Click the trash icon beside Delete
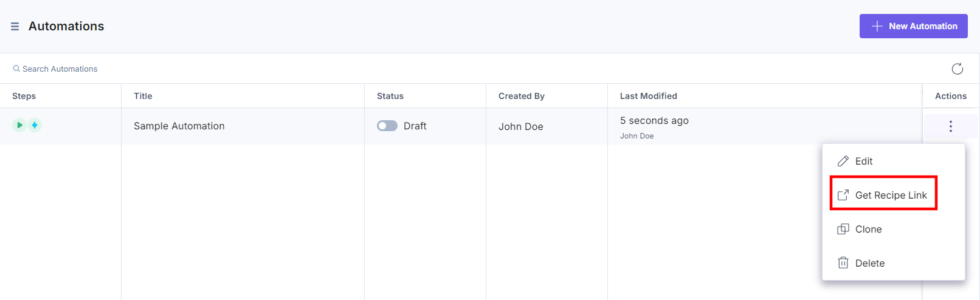Viewport: 980px width, 300px height. click(x=843, y=263)
